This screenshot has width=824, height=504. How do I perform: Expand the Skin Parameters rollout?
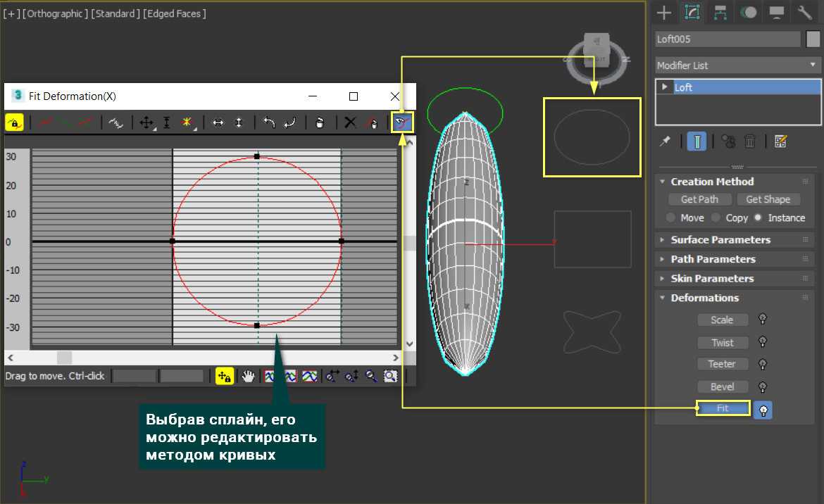pos(712,278)
